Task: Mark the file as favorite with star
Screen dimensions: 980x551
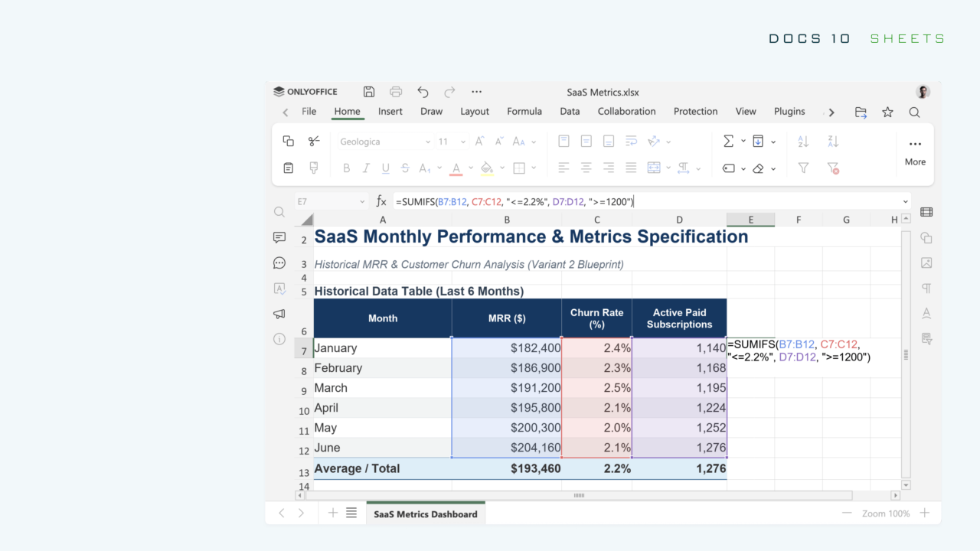Action: coord(887,112)
